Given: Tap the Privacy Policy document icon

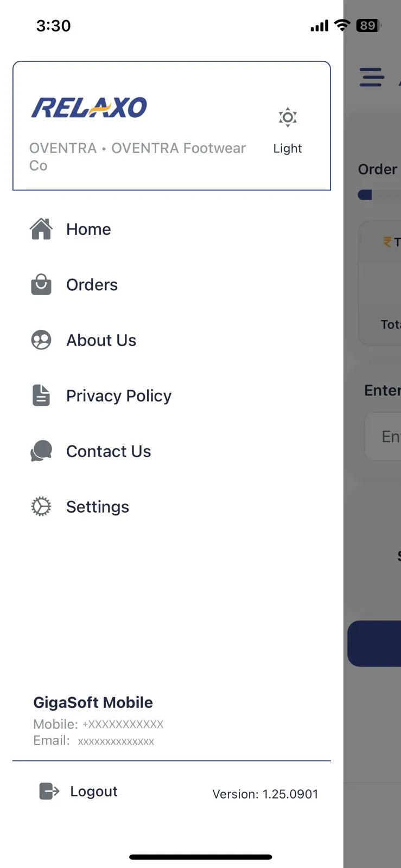Looking at the screenshot, I should [x=41, y=395].
